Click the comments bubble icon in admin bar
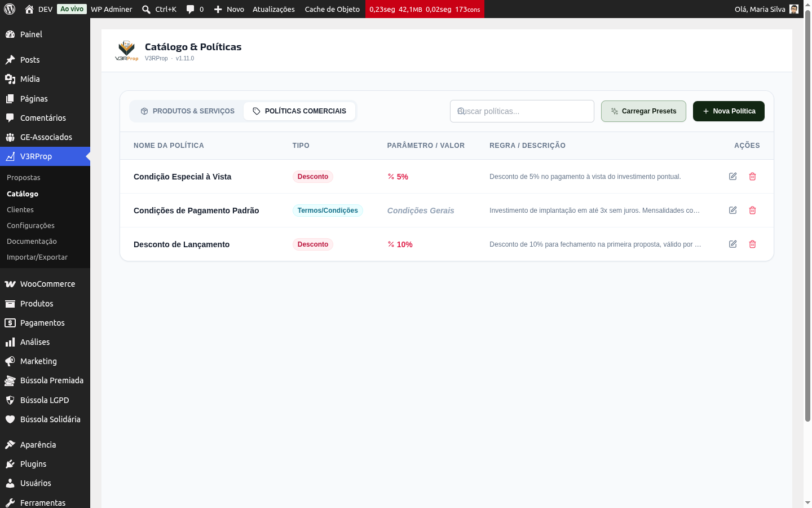The height and width of the screenshot is (508, 812). click(191, 9)
